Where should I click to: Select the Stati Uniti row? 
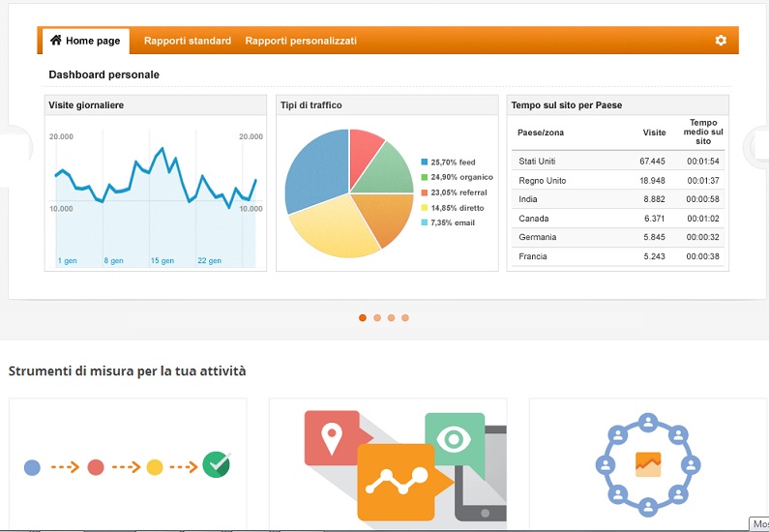[x=618, y=161]
